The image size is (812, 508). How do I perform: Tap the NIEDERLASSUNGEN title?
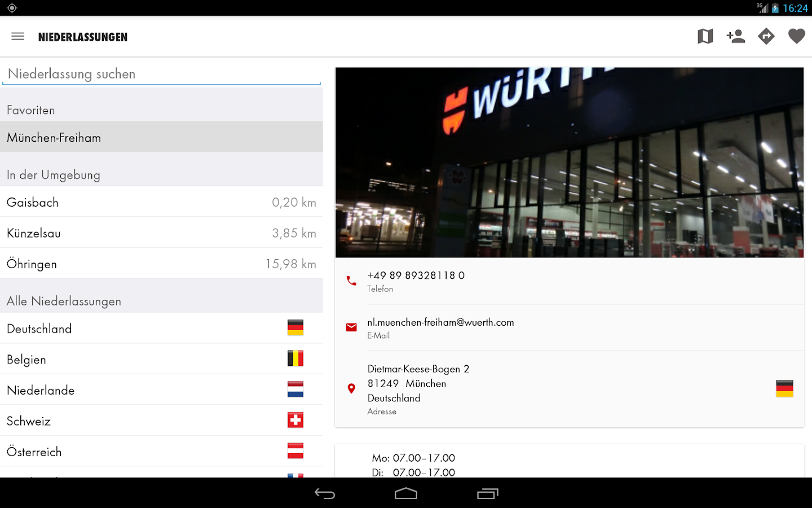[x=83, y=37]
